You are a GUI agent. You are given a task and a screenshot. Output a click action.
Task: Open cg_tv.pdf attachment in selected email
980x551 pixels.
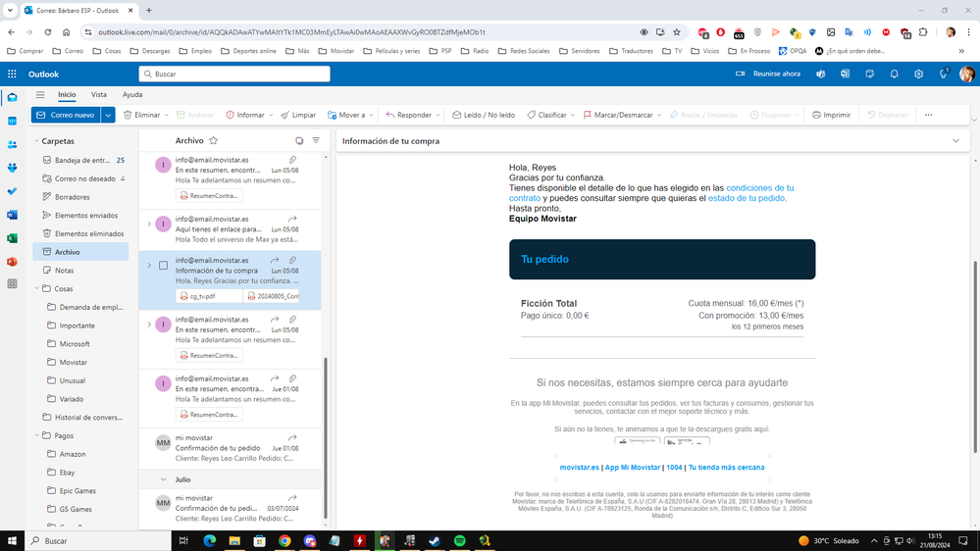(x=209, y=296)
